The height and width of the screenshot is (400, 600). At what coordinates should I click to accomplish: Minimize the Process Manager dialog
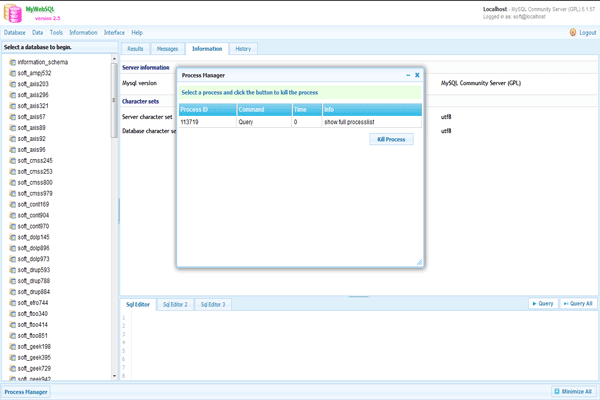tap(407, 75)
